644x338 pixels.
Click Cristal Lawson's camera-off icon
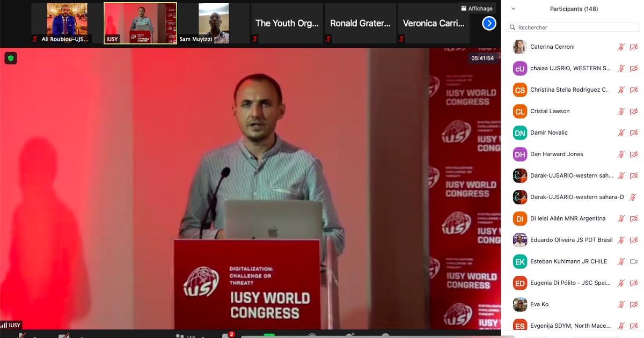click(x=633, y=111)
